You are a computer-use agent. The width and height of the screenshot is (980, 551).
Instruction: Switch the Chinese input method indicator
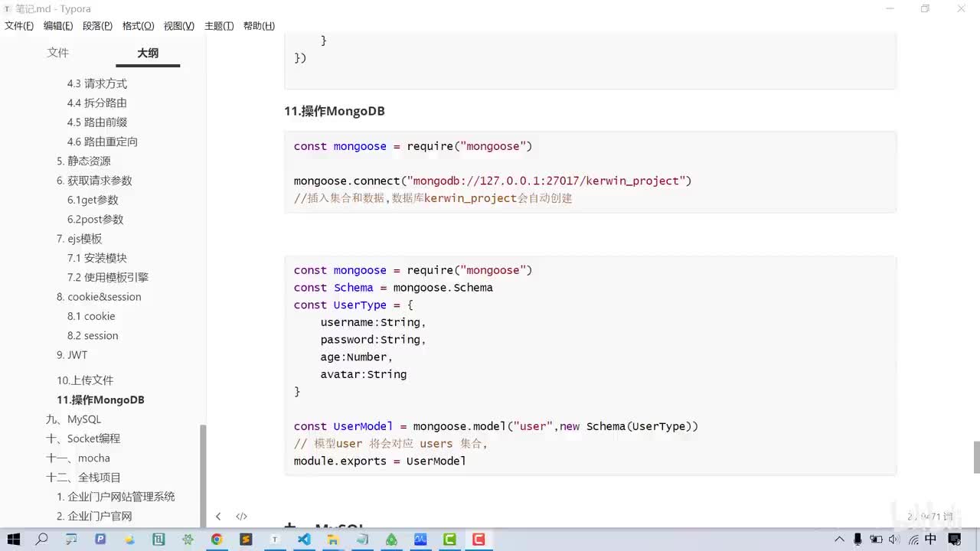(x=931, y=540)
